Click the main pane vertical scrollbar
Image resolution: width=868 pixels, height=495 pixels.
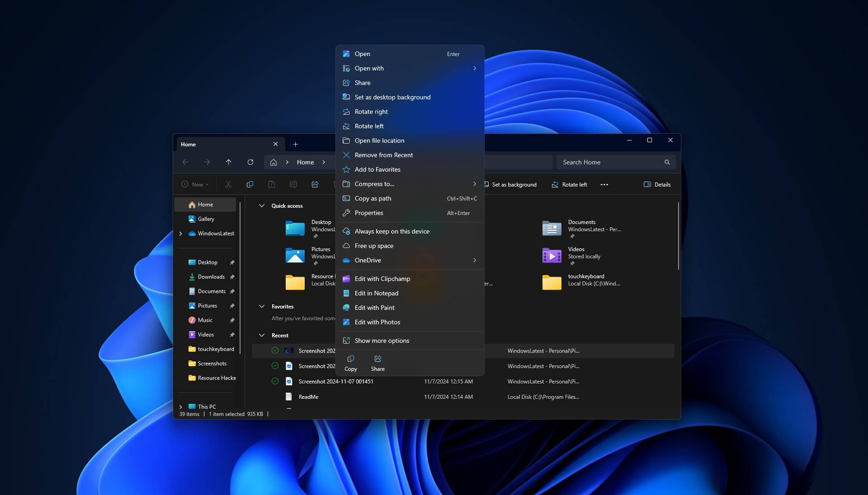pos(679,236)
